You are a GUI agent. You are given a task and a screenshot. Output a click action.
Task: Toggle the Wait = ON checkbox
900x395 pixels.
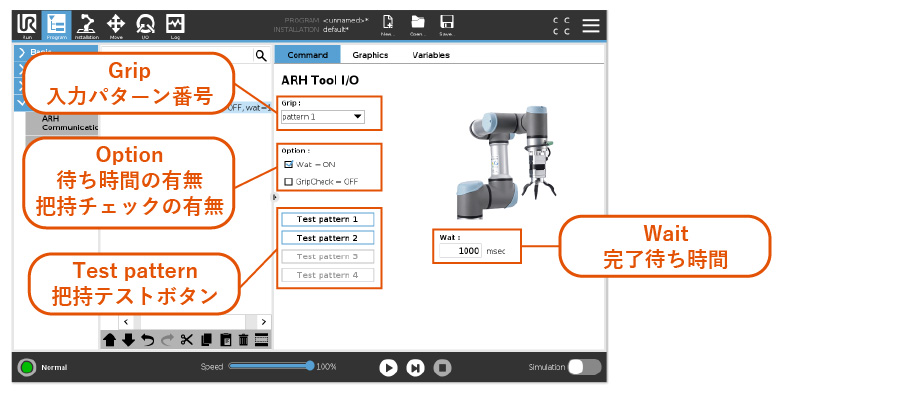[289, 164]
